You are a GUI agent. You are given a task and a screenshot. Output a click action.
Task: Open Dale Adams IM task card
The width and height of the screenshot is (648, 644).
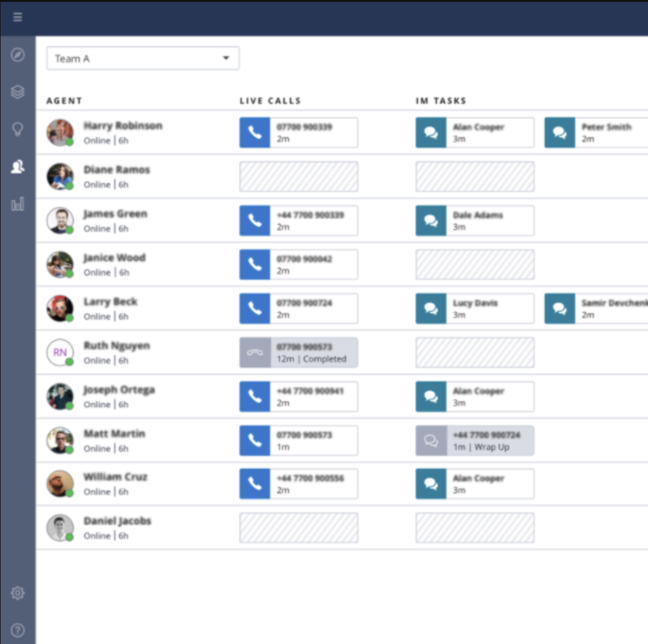(x=475, y=220)
